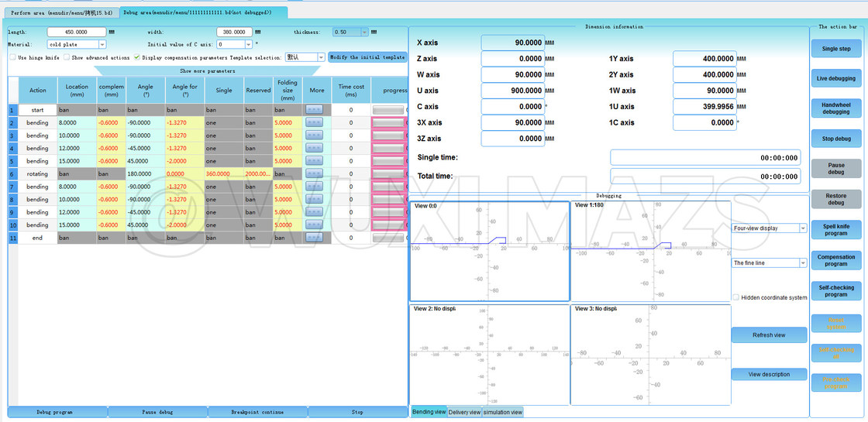Click the More button in row 2
Image resolution: width=868 pixels, height=422 pixels.
(x=314, y=123)
